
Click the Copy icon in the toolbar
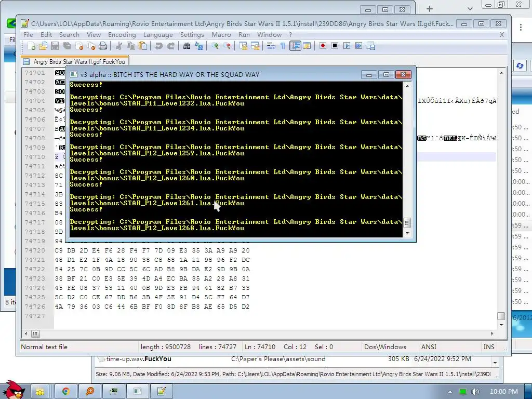tap(130, 46)
